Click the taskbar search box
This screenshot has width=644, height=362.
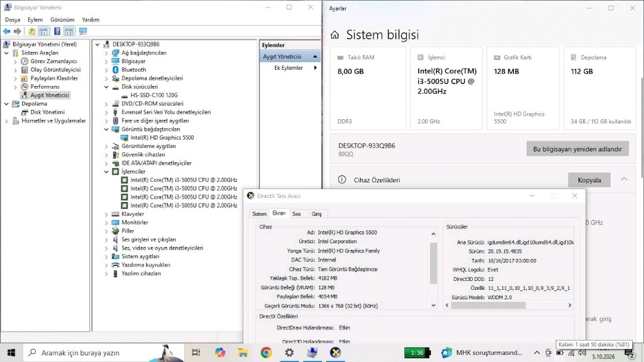pos(104,353)
